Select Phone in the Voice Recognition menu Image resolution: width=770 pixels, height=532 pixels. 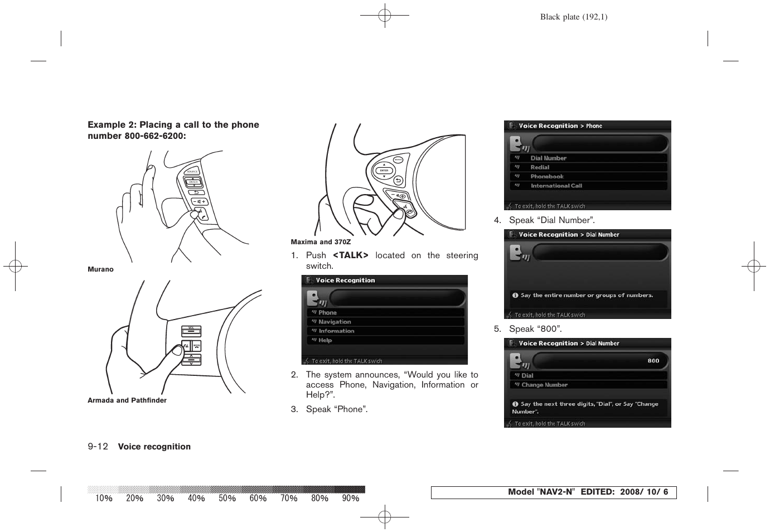pyautogui.click(x=385, y=313)
